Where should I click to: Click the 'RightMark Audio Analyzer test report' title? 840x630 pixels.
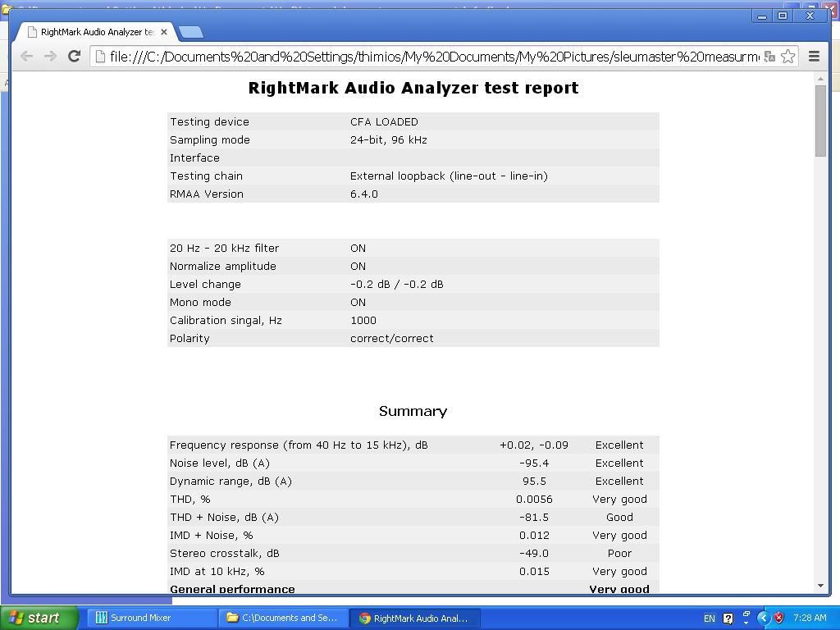pos(413,88)
